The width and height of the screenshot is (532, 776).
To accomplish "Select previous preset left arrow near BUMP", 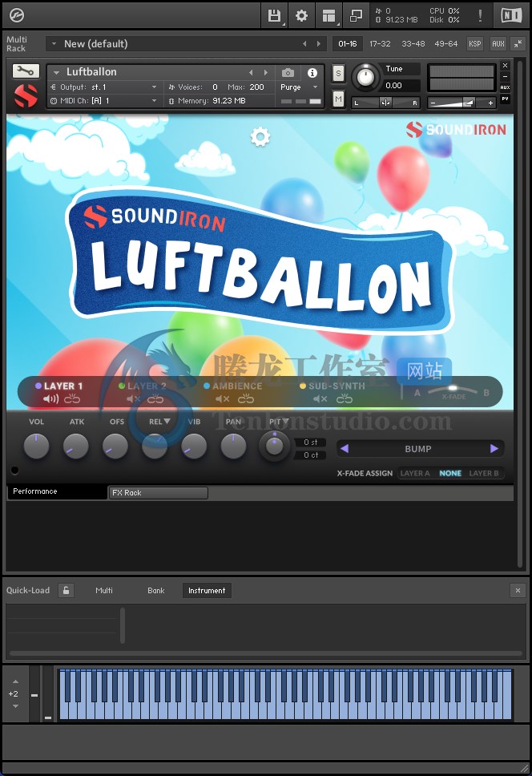I will coord(345,448).
